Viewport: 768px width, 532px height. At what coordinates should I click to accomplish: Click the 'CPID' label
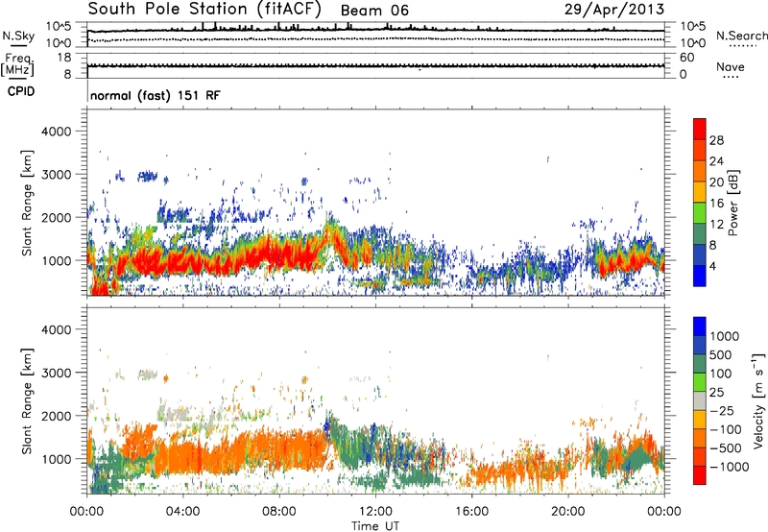coord(21,91)
